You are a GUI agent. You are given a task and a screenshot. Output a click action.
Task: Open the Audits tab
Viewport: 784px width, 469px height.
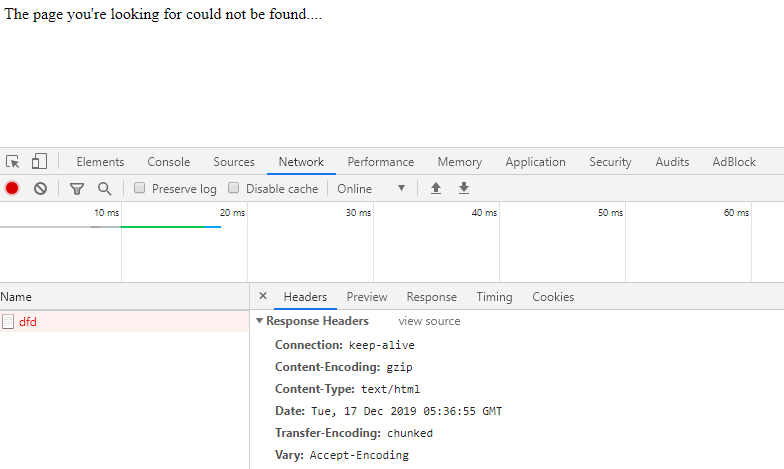[672, 162]
